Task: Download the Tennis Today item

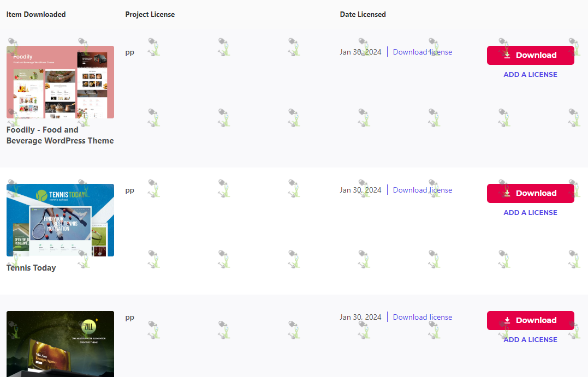Action: point(530,193)
